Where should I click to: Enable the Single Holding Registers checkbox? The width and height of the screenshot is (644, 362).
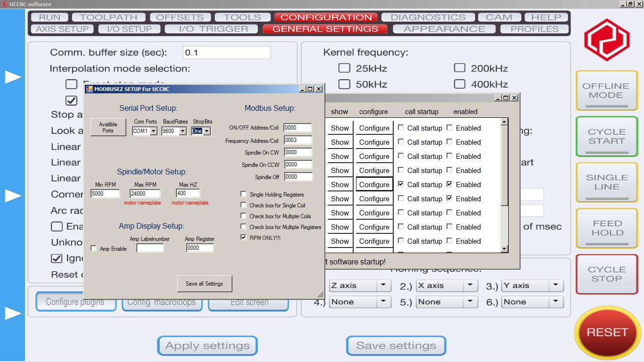(x=243, y=194)
